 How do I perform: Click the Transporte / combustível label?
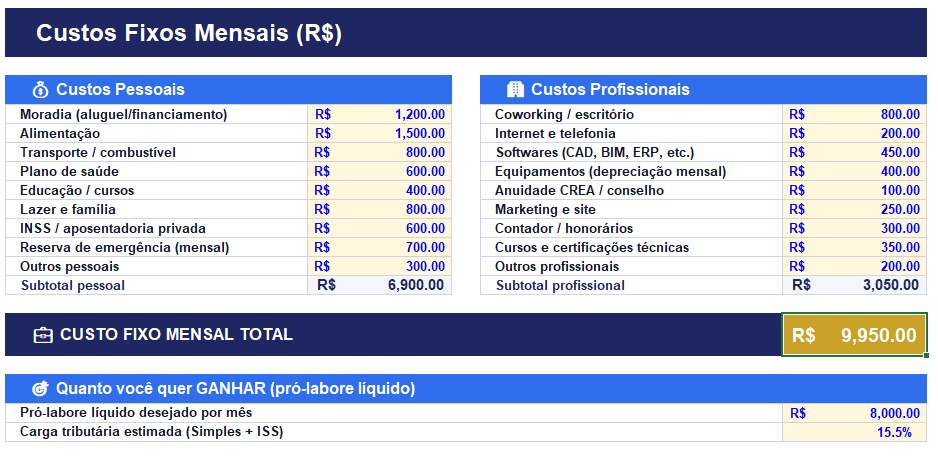pyautogui.click(x=98, y=153)
